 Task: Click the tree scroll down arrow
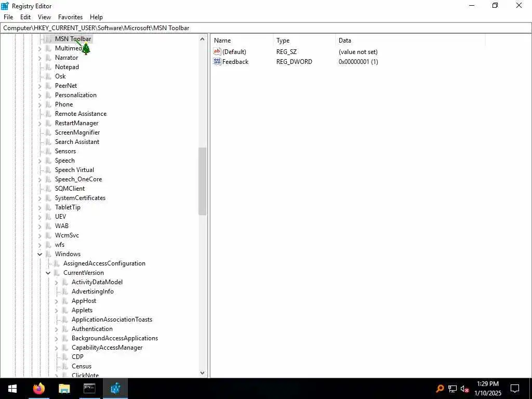[203, 373]
